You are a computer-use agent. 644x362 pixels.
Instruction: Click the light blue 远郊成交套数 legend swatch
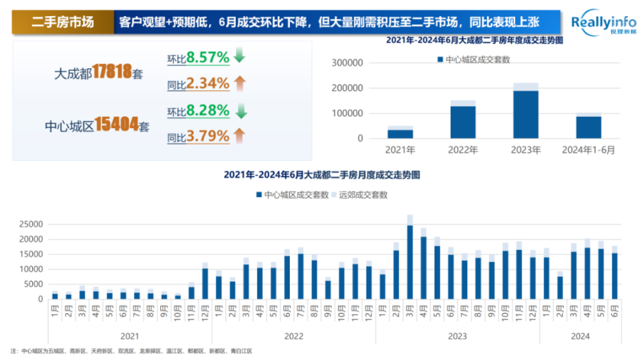click(334, 194)
